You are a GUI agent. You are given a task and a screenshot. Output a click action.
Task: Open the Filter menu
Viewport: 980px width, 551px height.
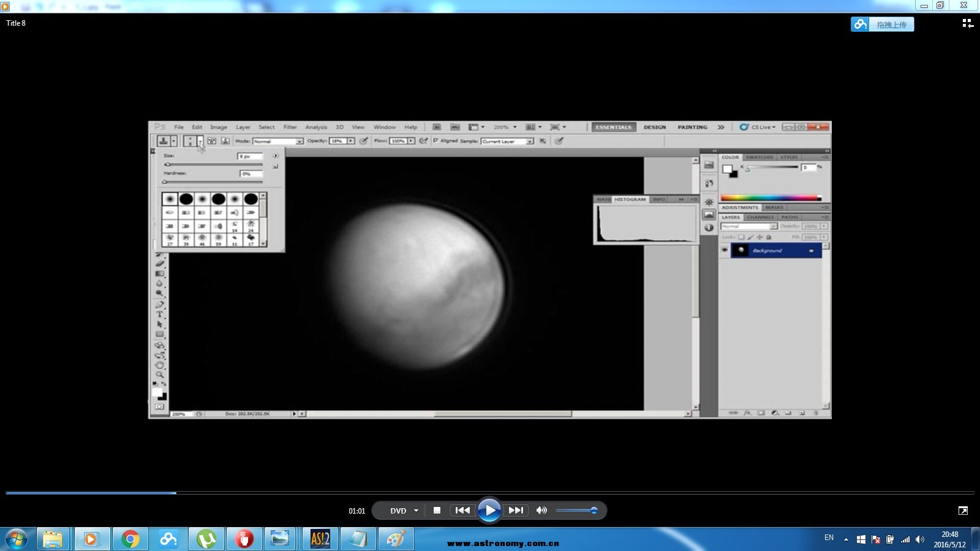pyautogui.click(x=290, y=127)
